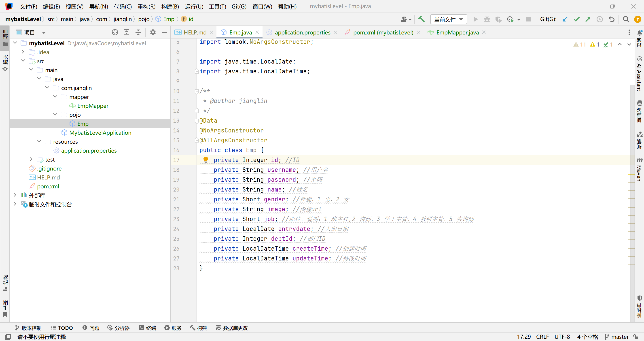Collapse the resources folder
644x341 pixels.
[x=39, y=141]
